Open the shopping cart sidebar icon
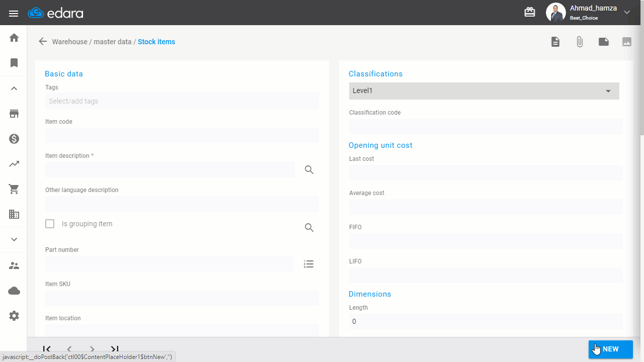Image resolution: width=644 pixels, height=362 pixels. tap(14, 189)
